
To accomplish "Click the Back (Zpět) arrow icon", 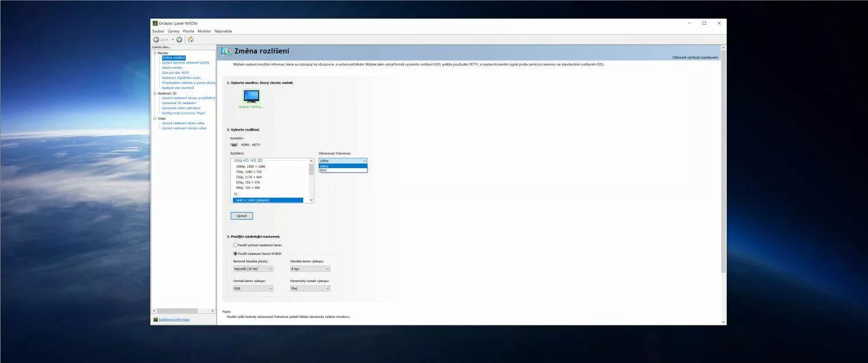I will (x=156, y=39).
